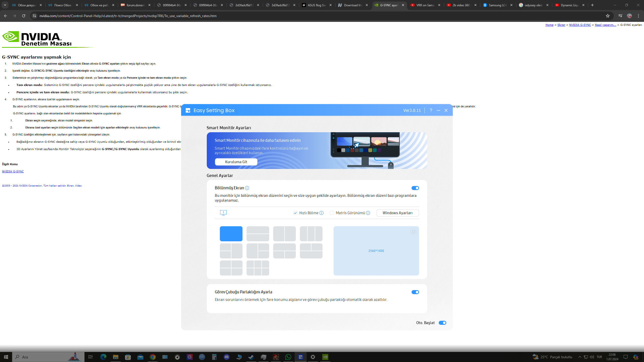
Task: Switch to the Samsung LC4 browser tab
Action: (498, 5)
